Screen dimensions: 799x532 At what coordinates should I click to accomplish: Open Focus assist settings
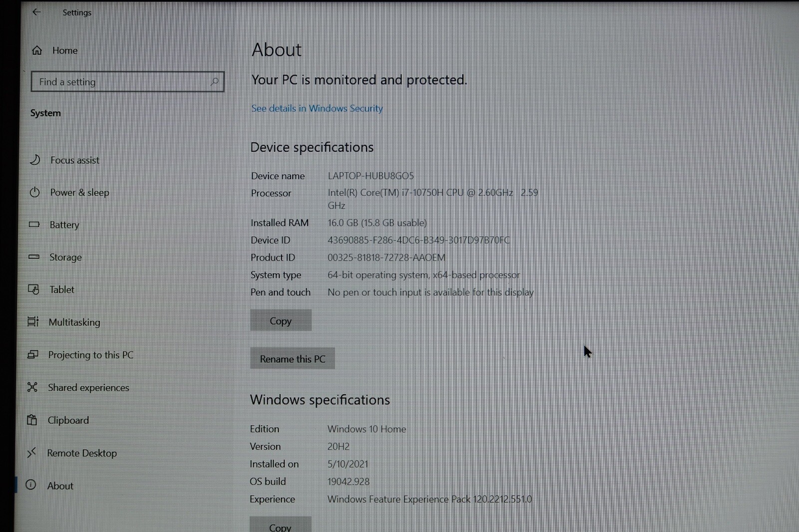click(75, 160)
